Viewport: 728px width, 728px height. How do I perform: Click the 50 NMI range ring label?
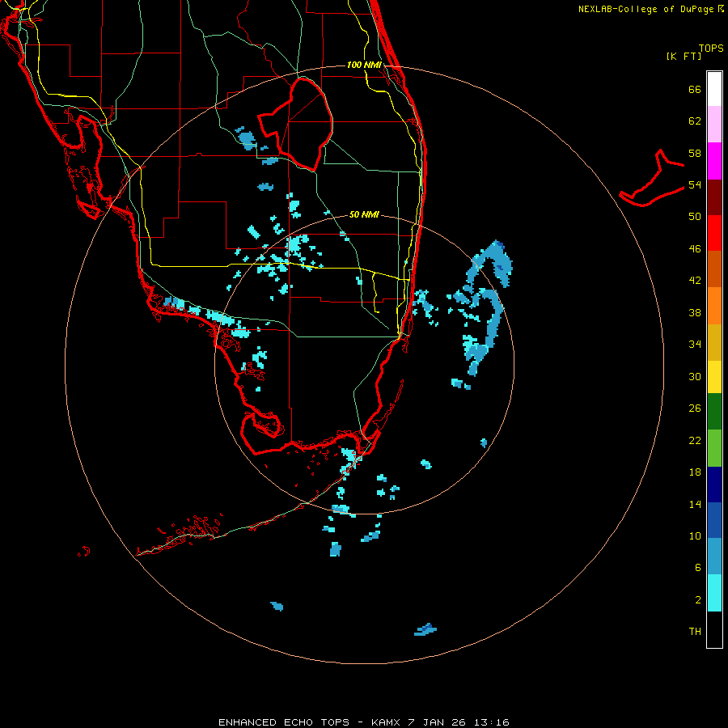pos(364,214)
